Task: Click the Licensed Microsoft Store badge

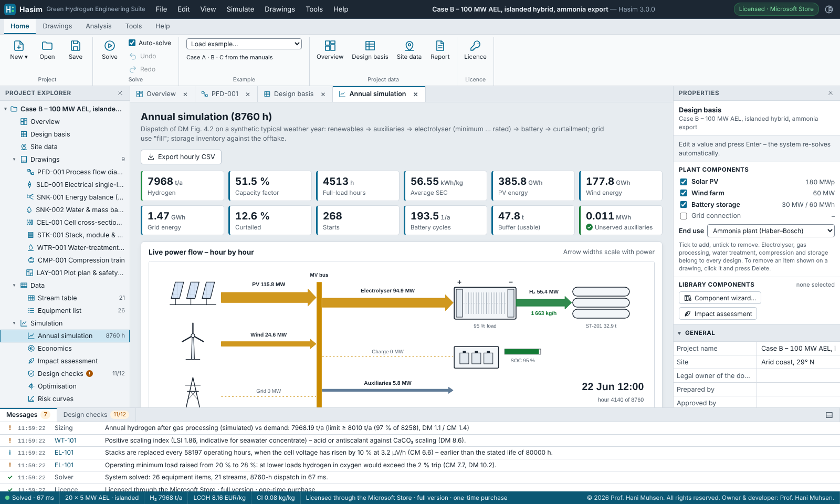Action: tap(776, 9)
